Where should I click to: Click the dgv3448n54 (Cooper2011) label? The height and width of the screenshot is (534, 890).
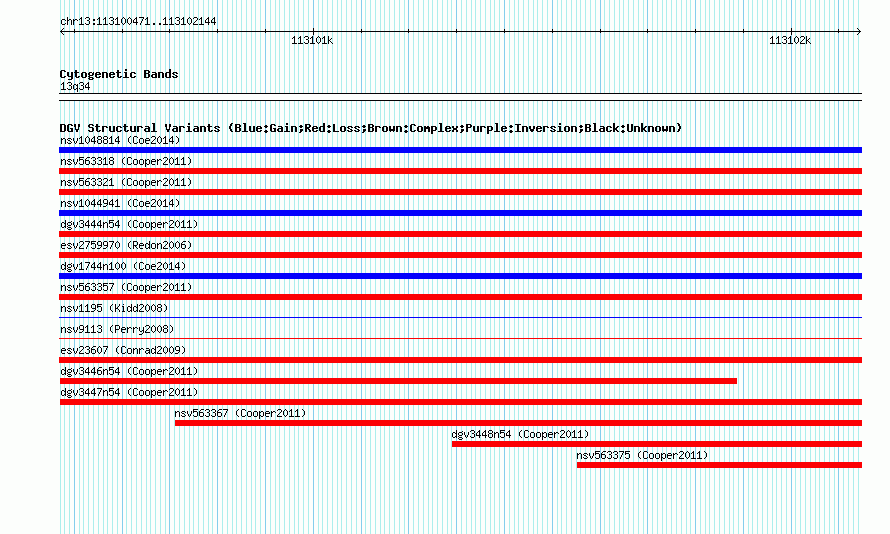point(520,434)
